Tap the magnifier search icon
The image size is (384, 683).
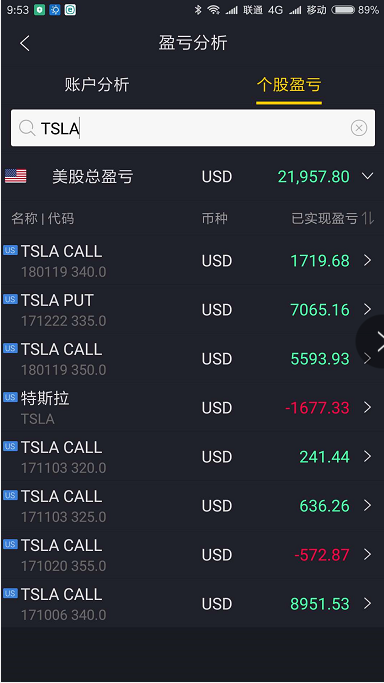pyautogui.click(x=27, y=128)
